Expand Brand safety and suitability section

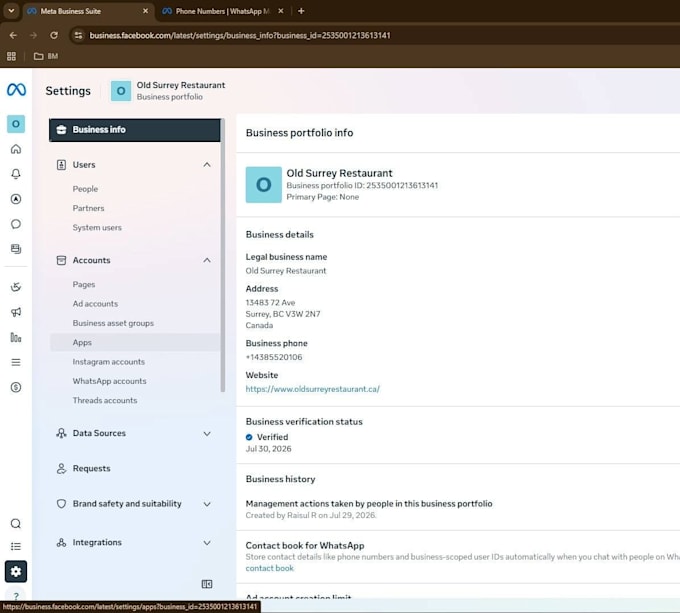pyautogui.click(x=134, y=504)
